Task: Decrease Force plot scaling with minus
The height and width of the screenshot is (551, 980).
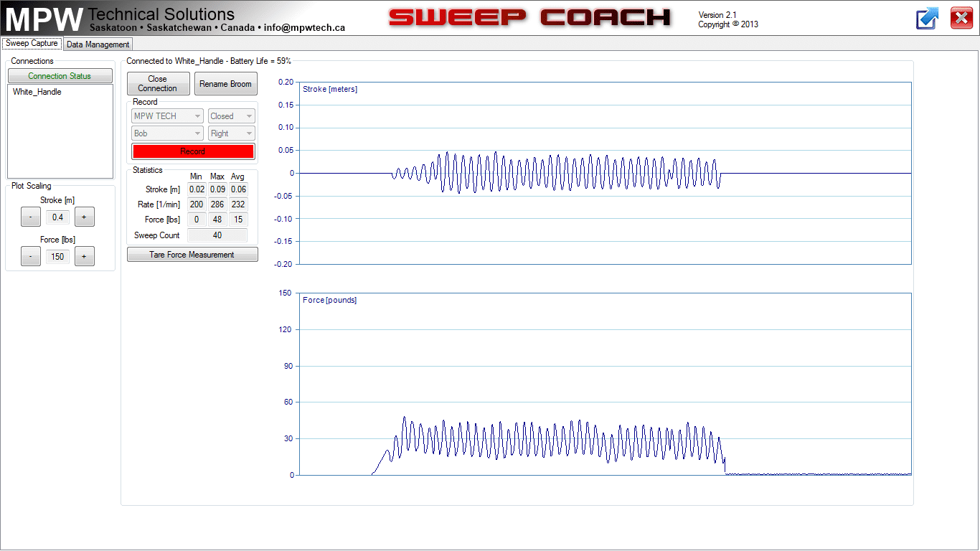Action: (30, 257)
